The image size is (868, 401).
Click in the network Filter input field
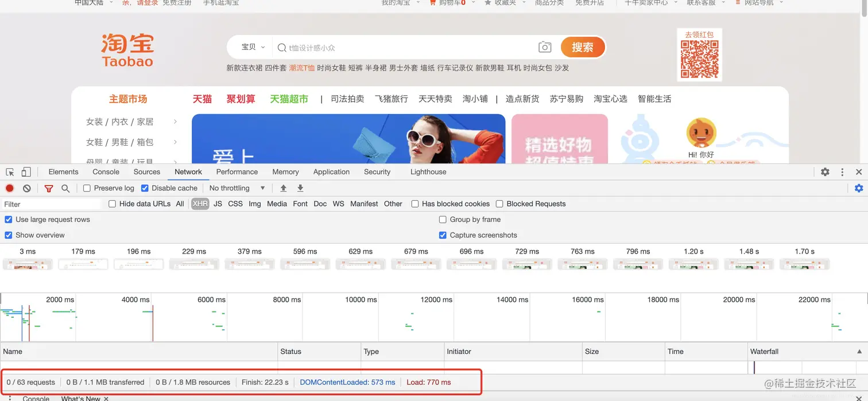[x=52, y=204]
